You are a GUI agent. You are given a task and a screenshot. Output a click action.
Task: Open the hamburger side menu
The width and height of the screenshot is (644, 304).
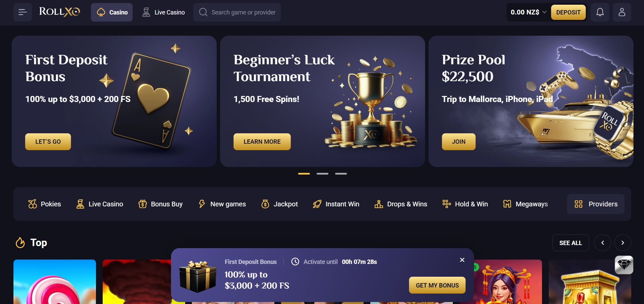[23, 12]
